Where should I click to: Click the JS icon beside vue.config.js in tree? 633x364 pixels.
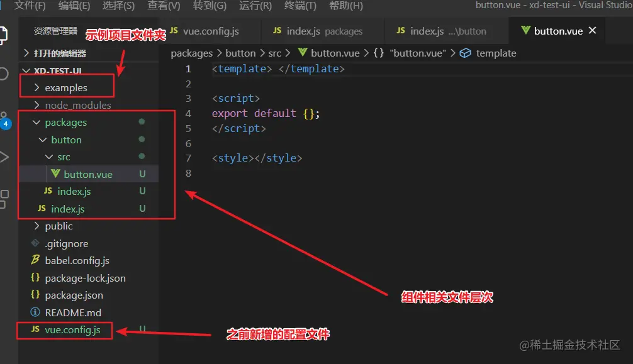point(35,329)
